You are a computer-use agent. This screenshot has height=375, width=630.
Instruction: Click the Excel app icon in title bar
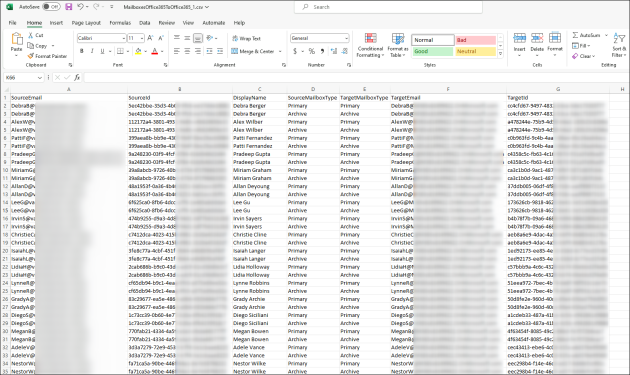pyautogui.click(x=10, y=7)
